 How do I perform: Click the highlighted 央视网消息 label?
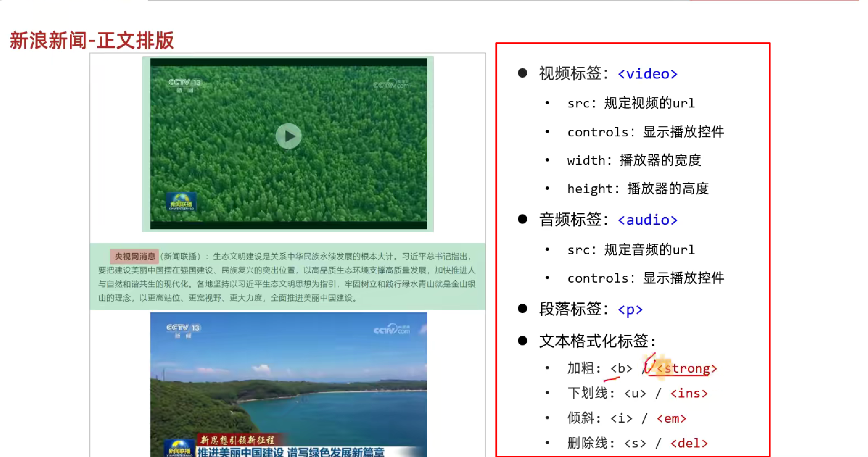pos(135,256)
